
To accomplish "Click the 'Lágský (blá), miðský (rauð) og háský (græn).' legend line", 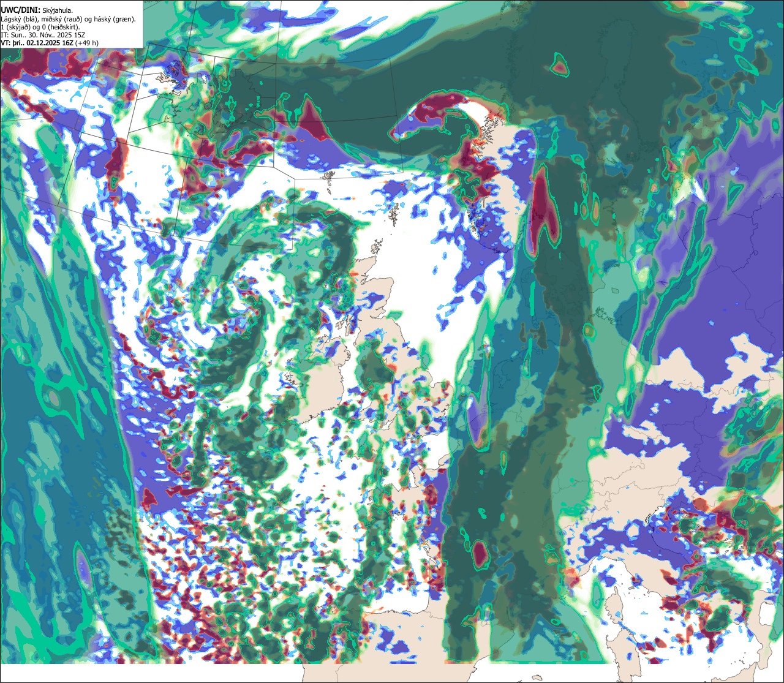I will (x=69, y=18).
